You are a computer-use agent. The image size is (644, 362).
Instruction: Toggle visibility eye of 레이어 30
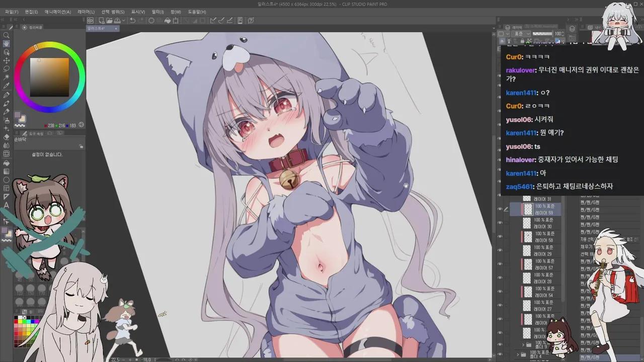500,223
